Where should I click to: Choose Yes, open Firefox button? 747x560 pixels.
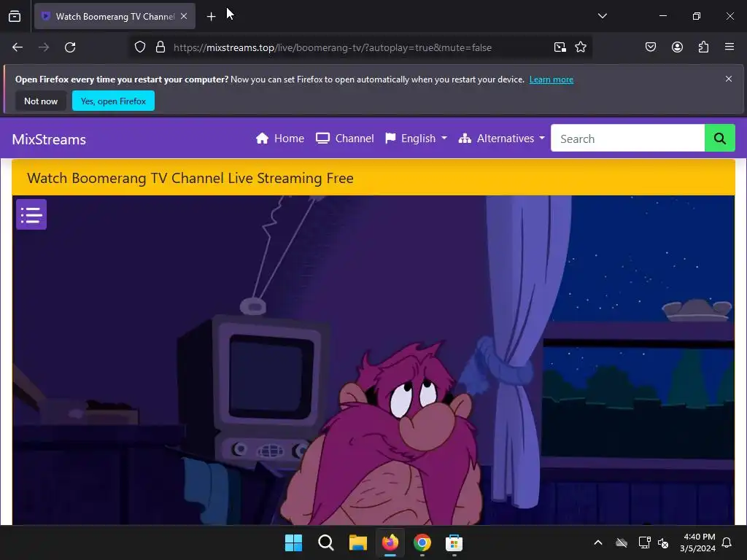[x=113, y=101]
